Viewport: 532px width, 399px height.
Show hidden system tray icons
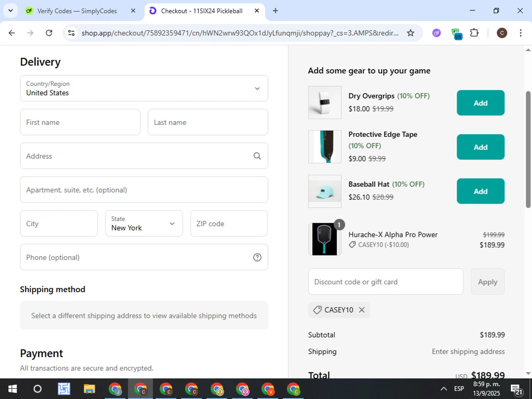pyautogui.click(x=443, y=389)
